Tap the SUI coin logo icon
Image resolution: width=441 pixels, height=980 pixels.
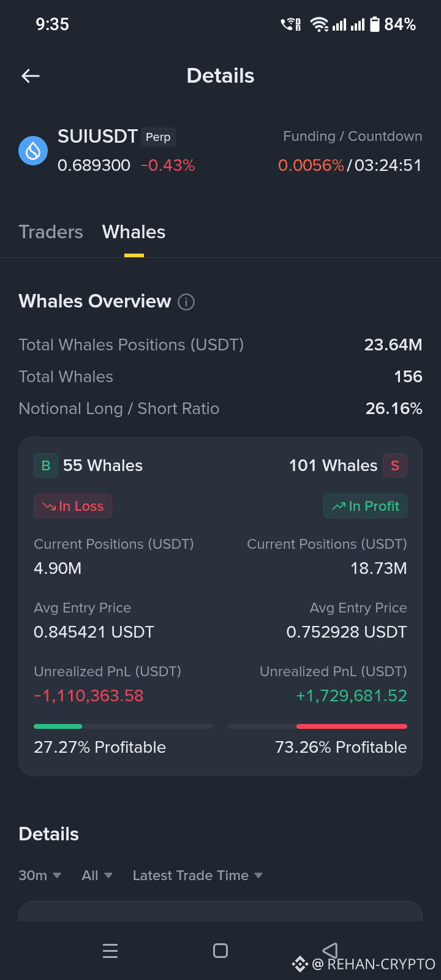point(33,151)
